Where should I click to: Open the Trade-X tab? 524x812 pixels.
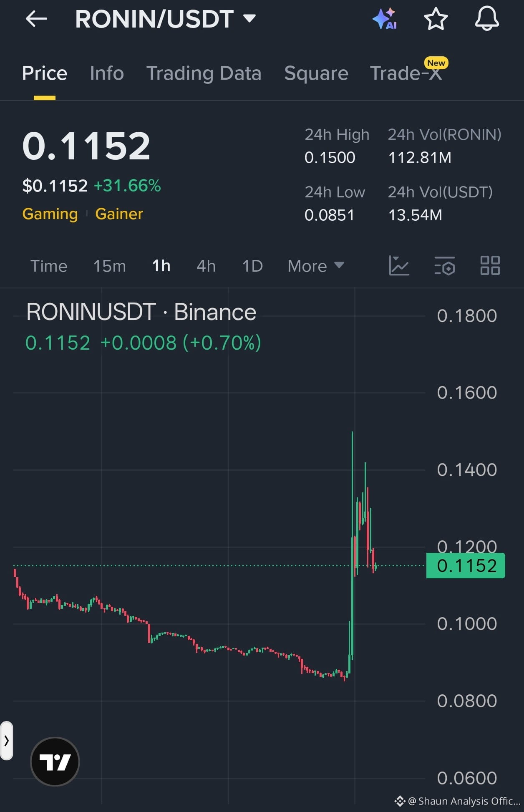pos(406,73)
